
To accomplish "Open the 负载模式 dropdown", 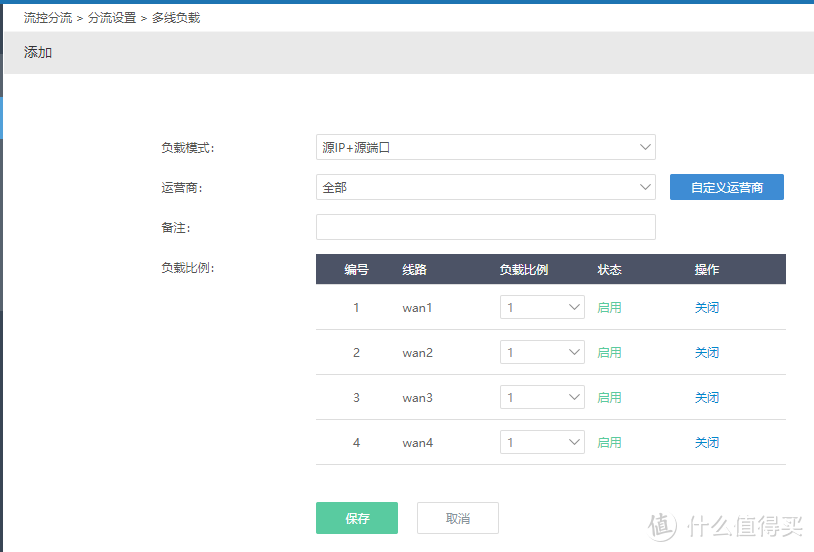I will click(485, 147).
